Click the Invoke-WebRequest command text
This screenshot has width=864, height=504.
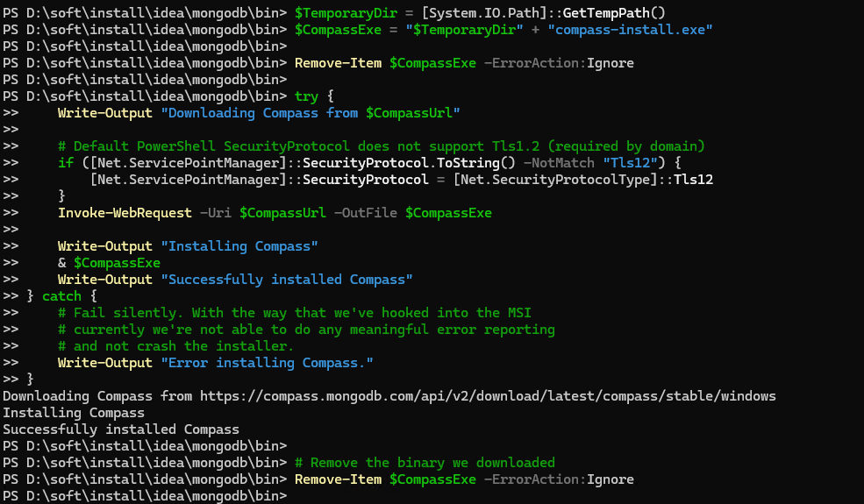click(x=125, y=213)
